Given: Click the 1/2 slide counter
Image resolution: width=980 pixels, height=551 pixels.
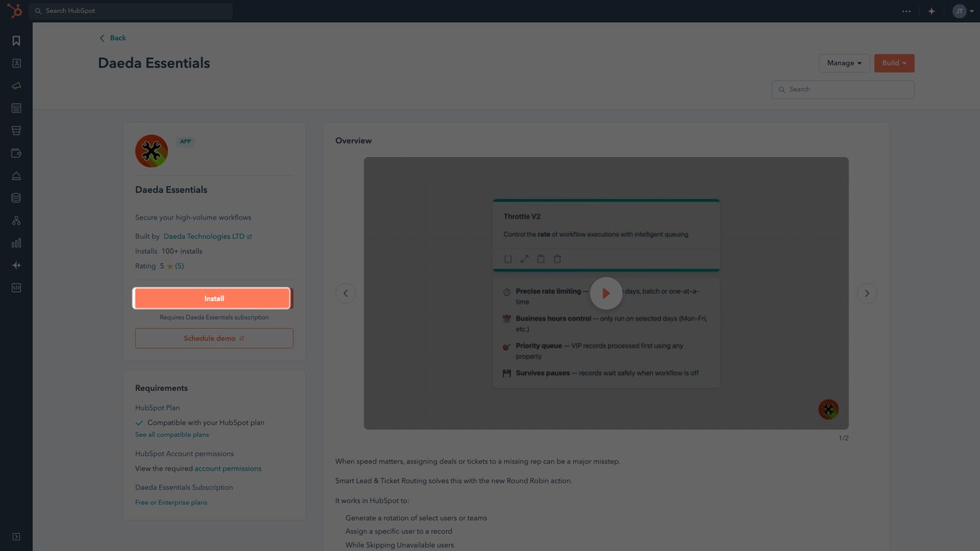Looking at the screenshot, I should 844,438.
